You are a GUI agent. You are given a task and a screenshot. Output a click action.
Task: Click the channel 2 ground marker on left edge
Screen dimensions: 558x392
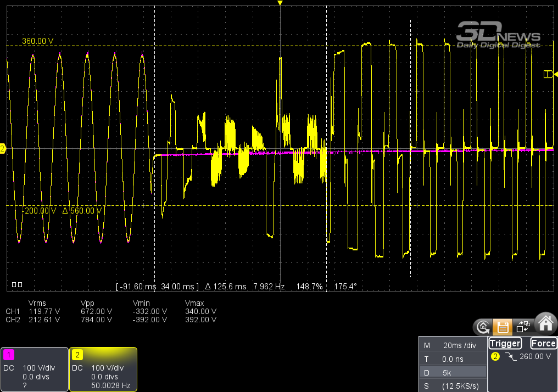pyautogui.click(x=3, y=149)
